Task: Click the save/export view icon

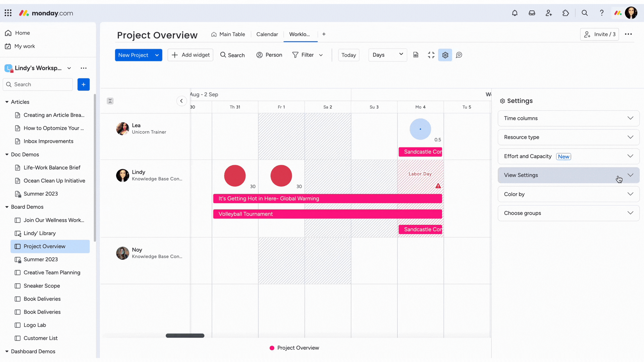Action: click(416, 54)
